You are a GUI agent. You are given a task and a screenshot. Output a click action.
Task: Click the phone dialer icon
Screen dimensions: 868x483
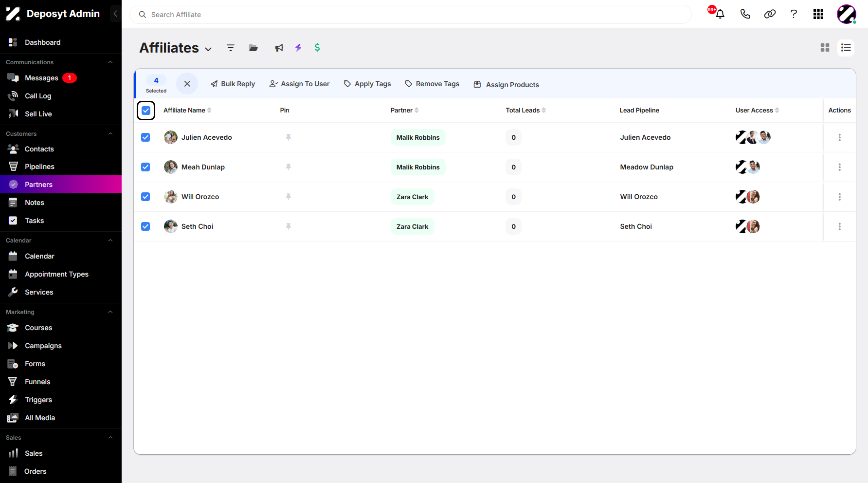[745, 14]
